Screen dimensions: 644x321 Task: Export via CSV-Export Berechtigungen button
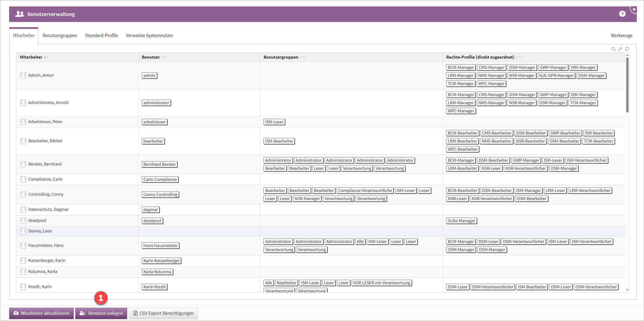click(x=163, y=313)
